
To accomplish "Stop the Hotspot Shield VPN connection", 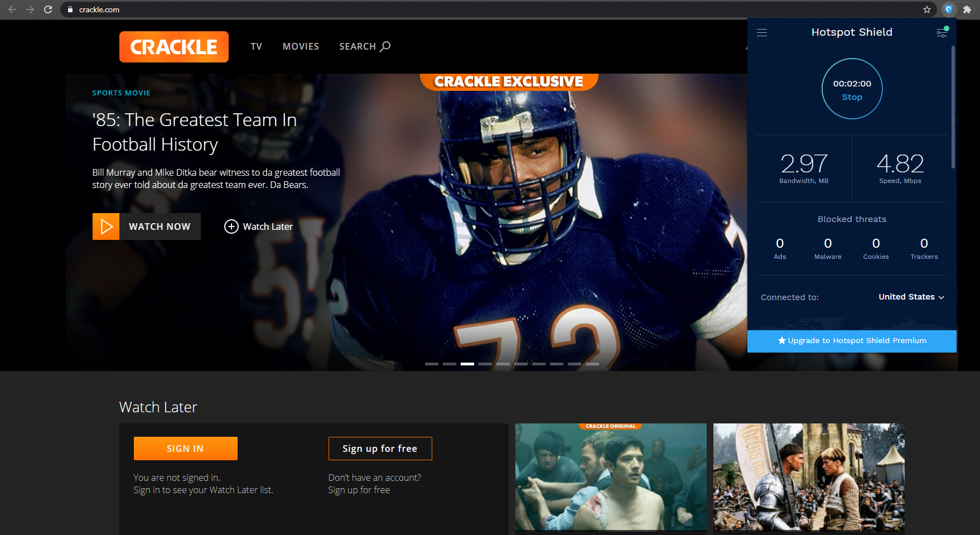I will pyautogui.click(x=852, y=97).
